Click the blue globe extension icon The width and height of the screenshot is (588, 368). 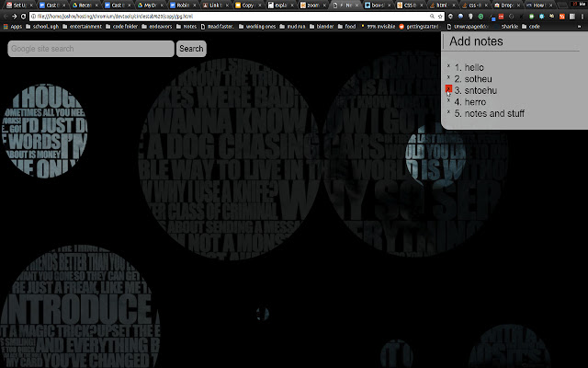(460, 17)
